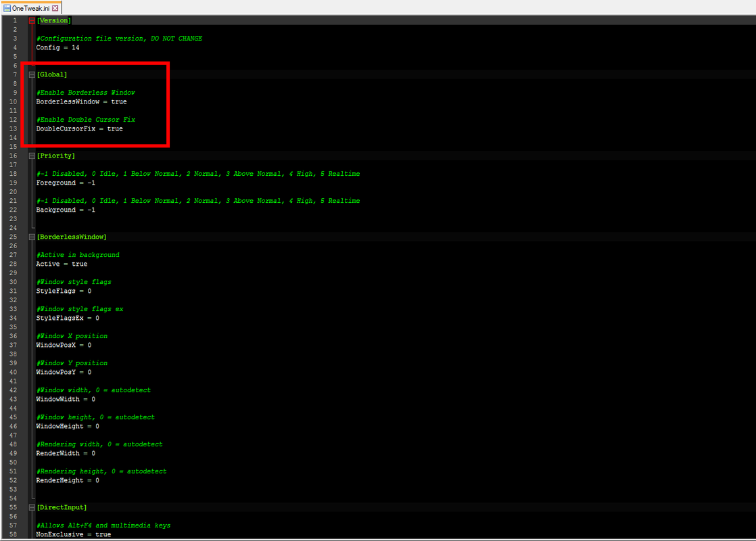
Task: Click the 'WindowWidth = 0' line
Action: [x=66, y=399]
